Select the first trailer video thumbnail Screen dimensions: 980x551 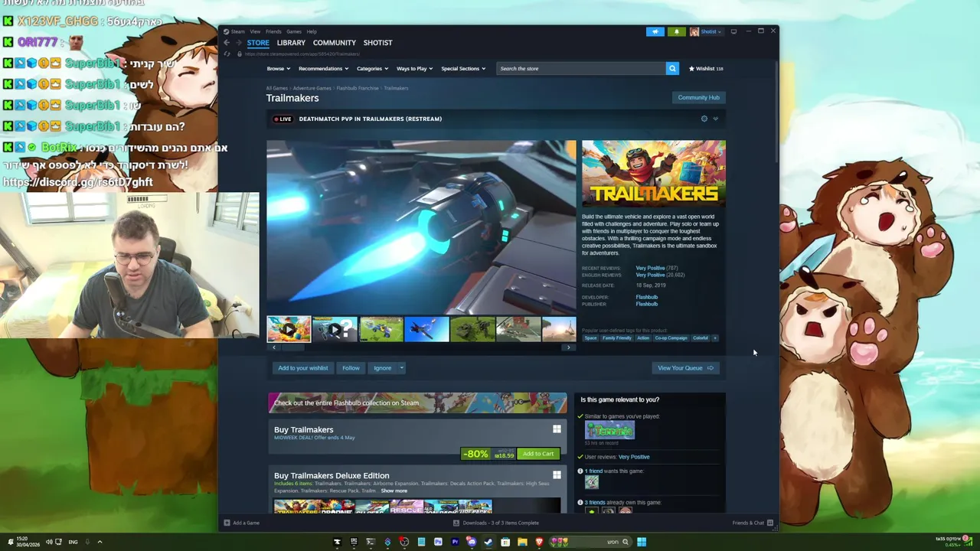pos(289,329)
